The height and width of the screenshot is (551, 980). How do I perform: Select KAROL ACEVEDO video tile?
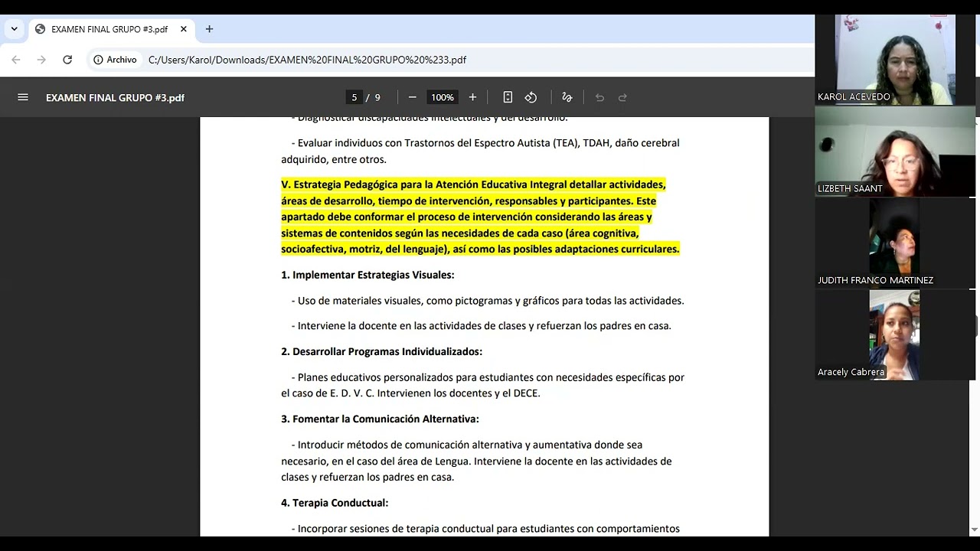pos(895,60)
